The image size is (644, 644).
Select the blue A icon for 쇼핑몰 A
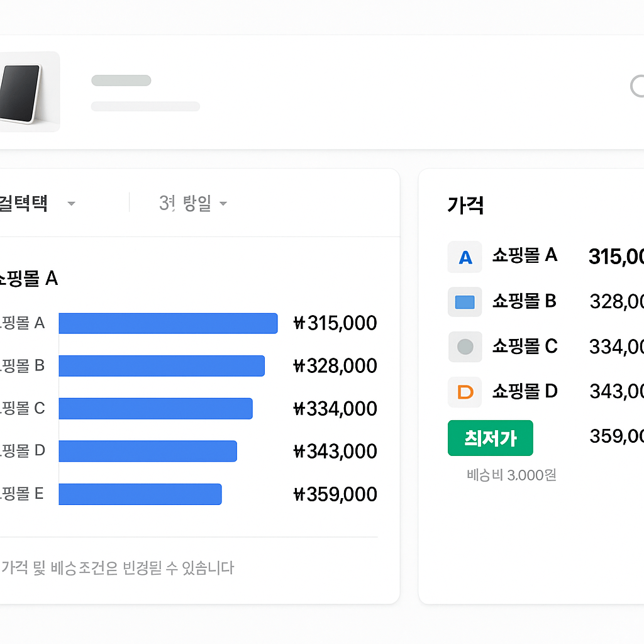464,257
